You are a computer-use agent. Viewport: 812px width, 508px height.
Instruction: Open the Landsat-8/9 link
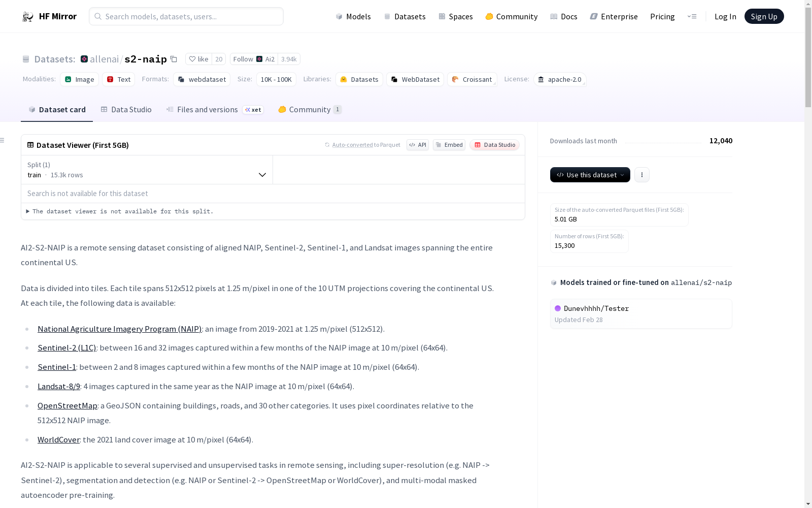(x=59, y=386)
